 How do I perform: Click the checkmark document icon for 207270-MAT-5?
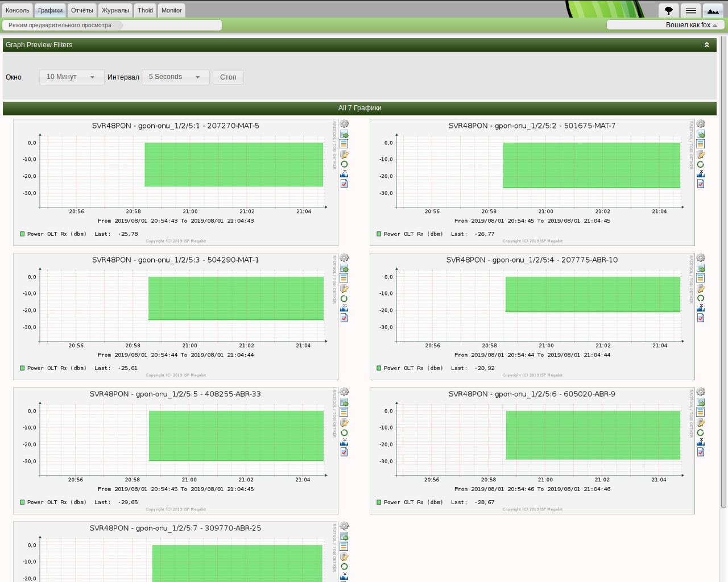pyautogui.click(x=344, y=184)
